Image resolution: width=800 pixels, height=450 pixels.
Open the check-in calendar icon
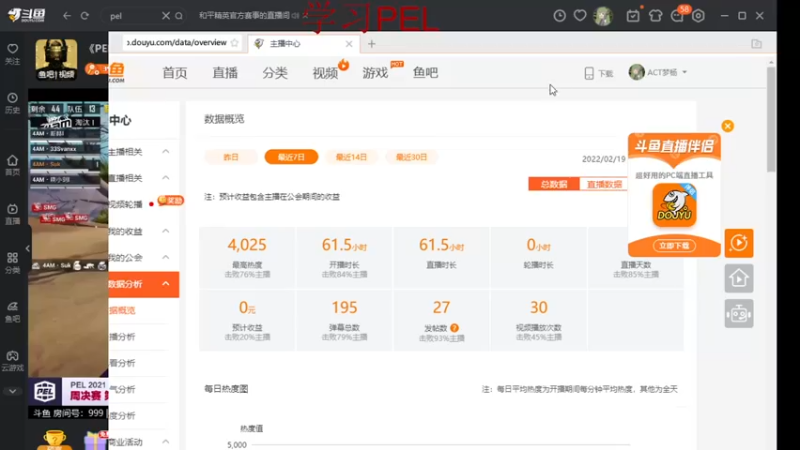633,16
